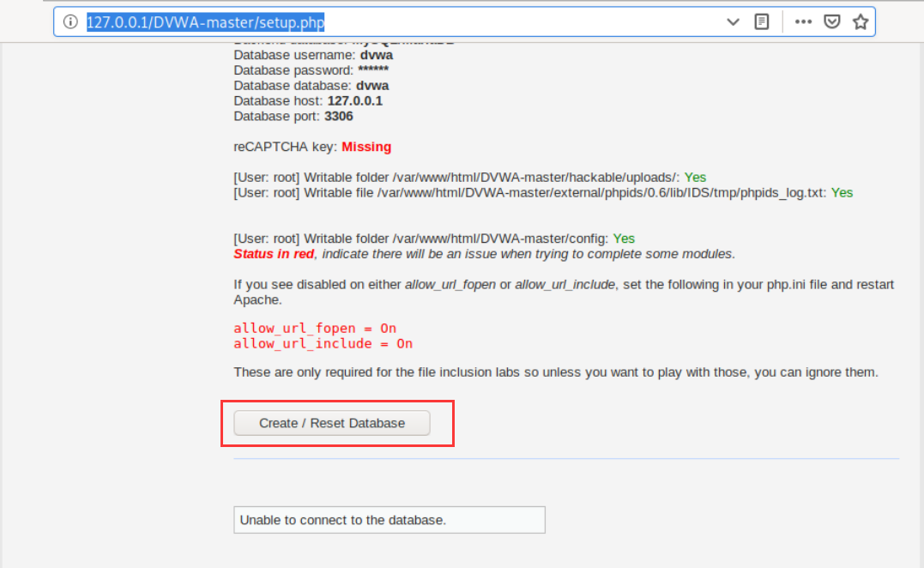
Task: Open the page actions three-dots menu
Action: tap(803, 21)
